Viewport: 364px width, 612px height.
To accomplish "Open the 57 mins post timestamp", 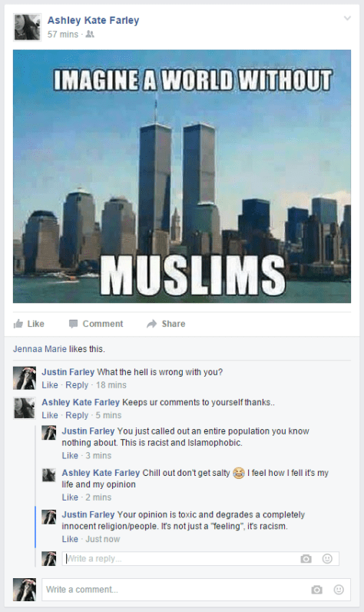I will click(63, 35).
